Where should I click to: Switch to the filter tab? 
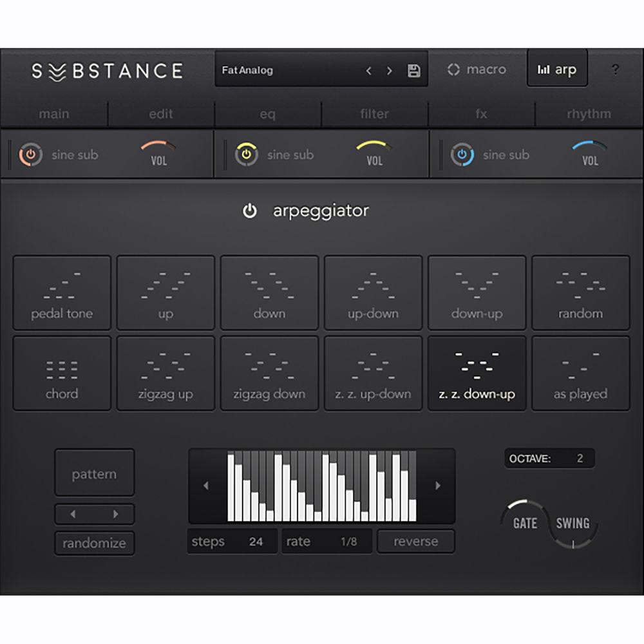click(374, 113)
